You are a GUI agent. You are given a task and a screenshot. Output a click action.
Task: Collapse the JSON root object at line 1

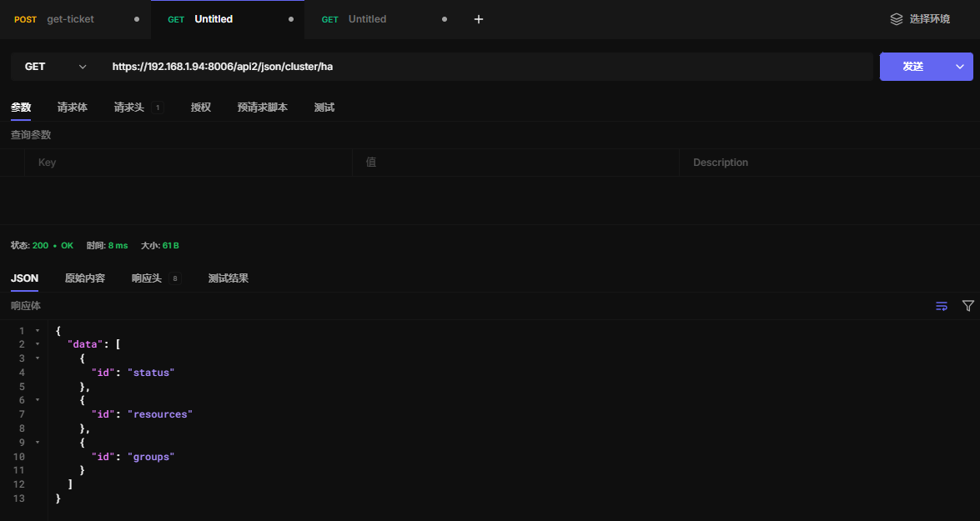click(38, 331)
